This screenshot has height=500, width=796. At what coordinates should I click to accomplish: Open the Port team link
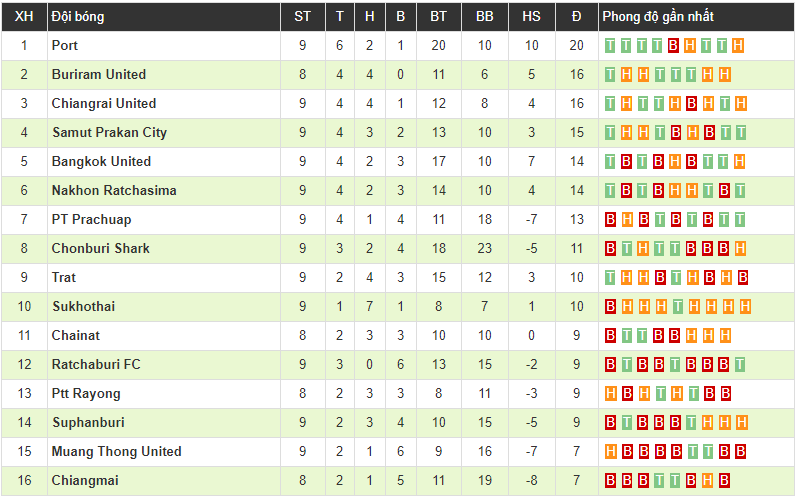tap(65, 45)
